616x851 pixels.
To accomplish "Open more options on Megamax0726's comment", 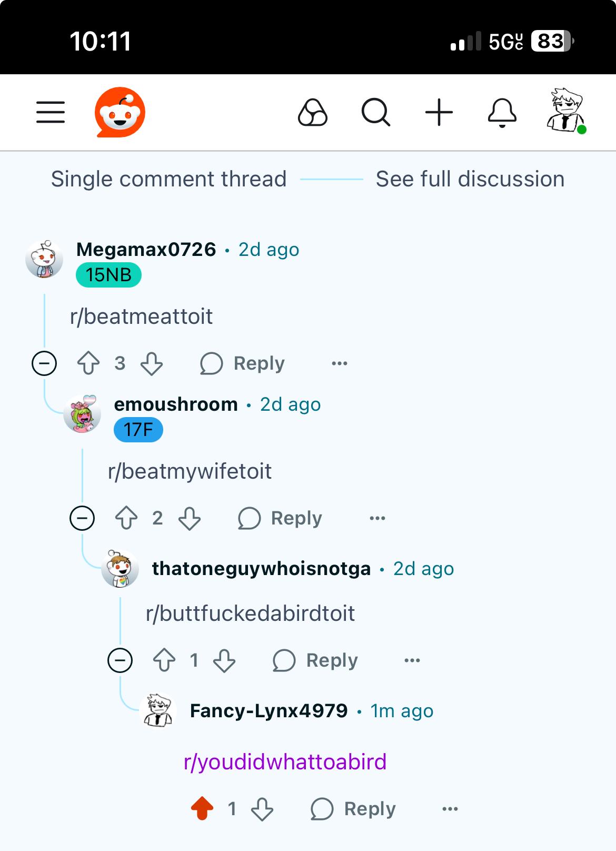I will [x=340, y=363].
